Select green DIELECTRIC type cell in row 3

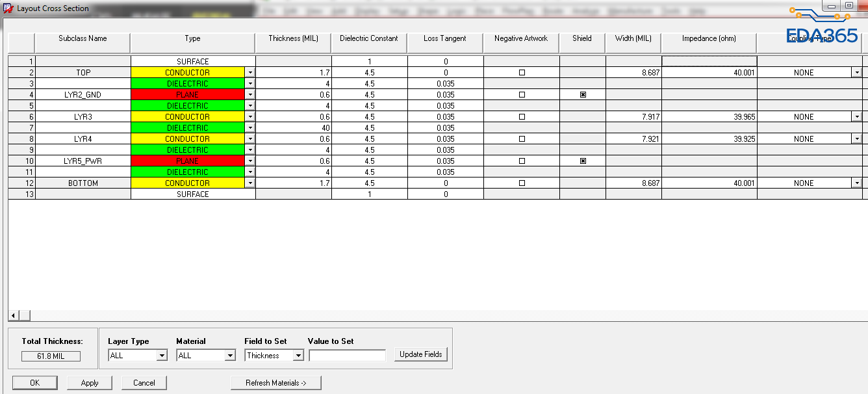[188, 84]
